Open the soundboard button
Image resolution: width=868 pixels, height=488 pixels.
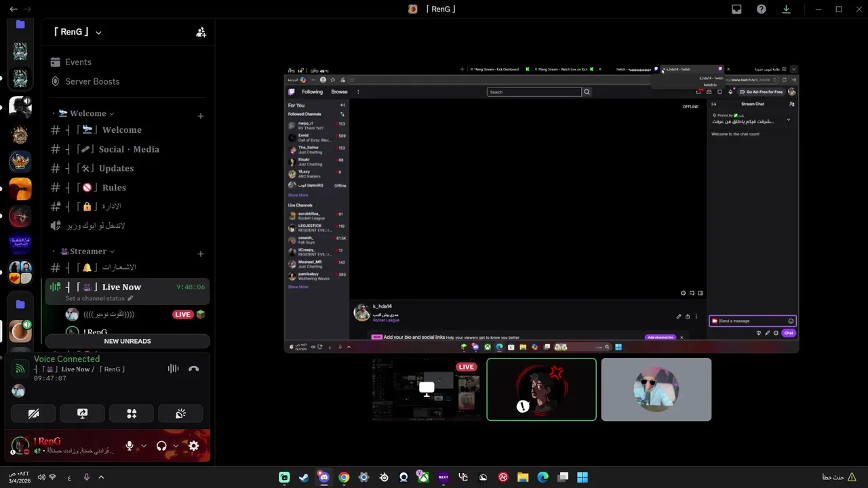click(180, 413)
